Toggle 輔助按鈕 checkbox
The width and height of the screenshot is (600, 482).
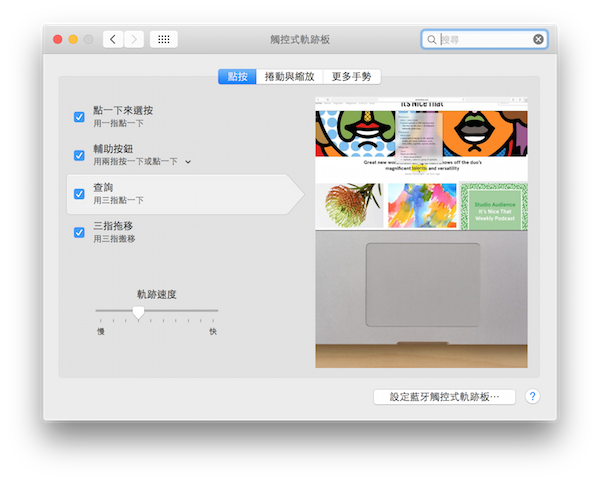click(x=79, y=155)
